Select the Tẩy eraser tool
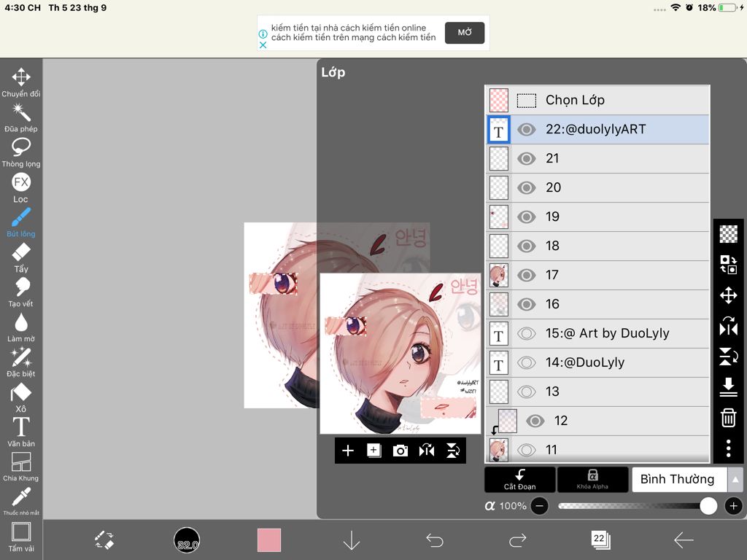Screen dimensions: 747x560 coord(21,257)
